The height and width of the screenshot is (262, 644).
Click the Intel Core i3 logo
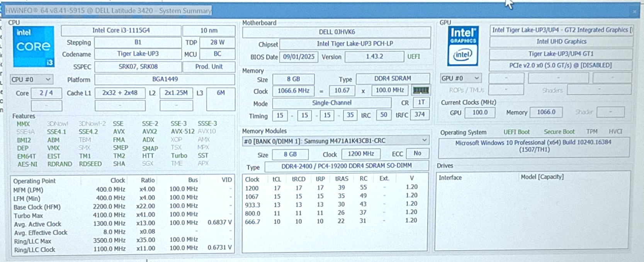33,46
